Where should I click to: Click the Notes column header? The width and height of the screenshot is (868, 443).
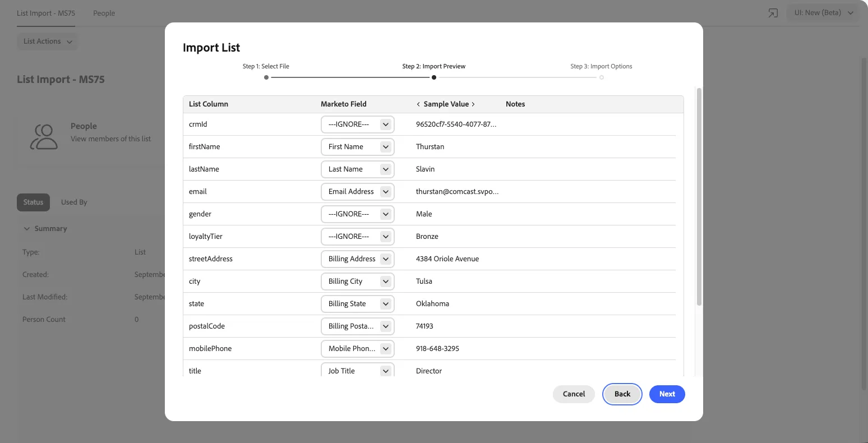515,104
